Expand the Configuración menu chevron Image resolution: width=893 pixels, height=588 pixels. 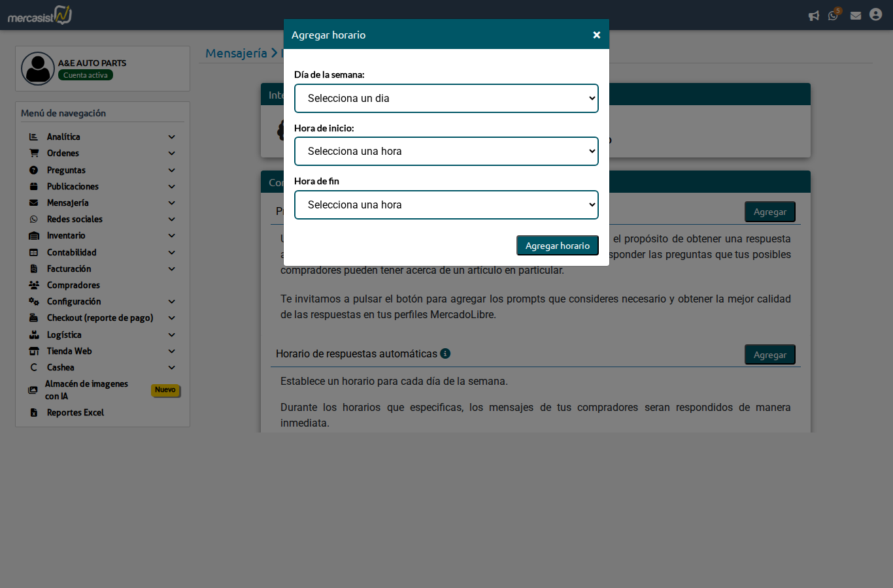tap(171, 301)
